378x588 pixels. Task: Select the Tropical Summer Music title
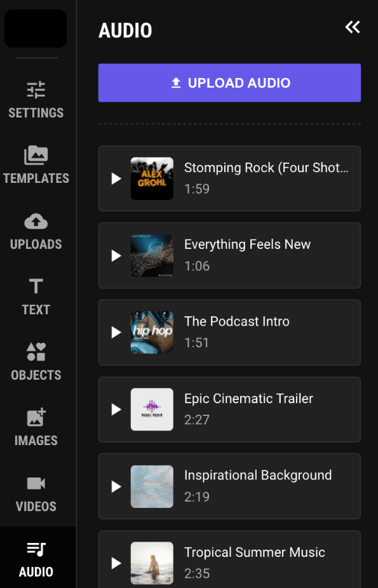coord(255,552)
